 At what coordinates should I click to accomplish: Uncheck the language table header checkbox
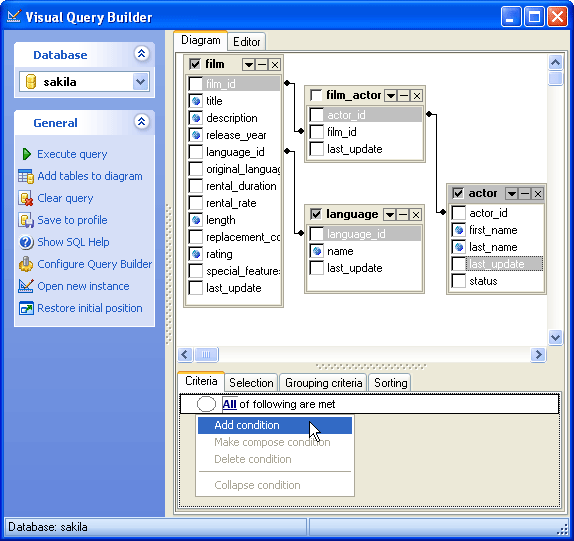click(x=316, y=214)
